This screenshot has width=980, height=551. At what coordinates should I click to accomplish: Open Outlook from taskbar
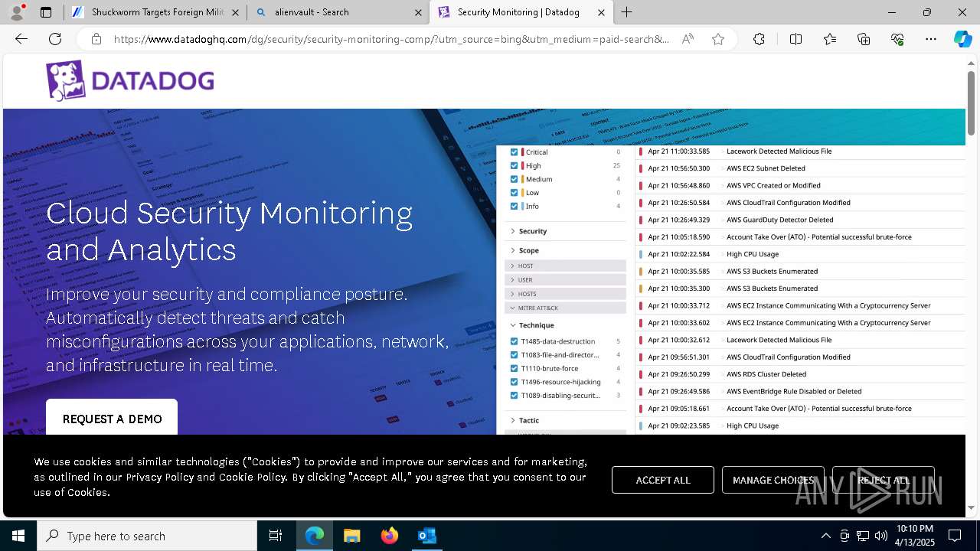coord(426,536)
